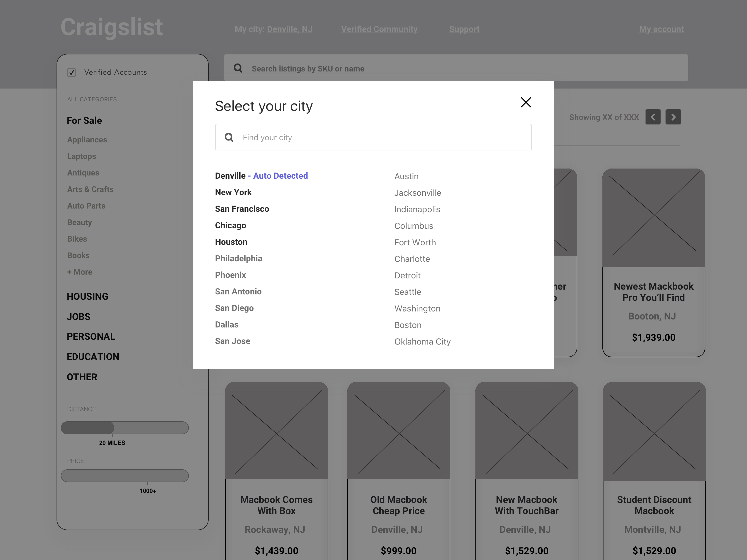The height and width of the screenshot is (560, 747).
Task: Toggle the Verified Accounts checkbox
Action: tap(71, 73)
